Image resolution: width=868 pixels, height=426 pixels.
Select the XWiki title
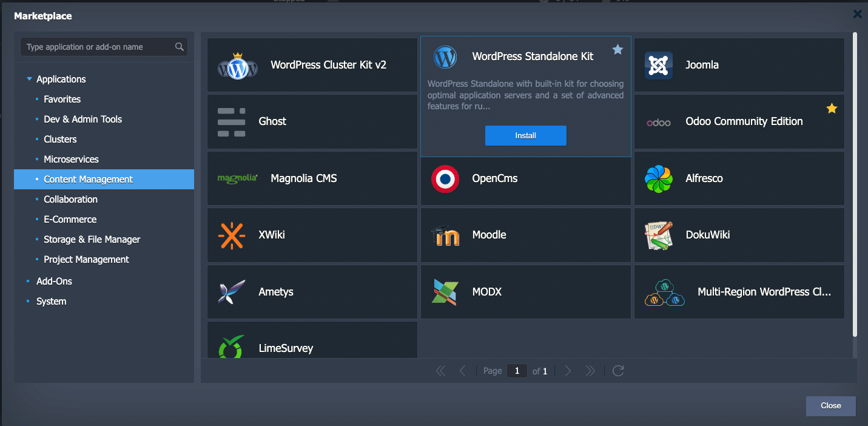click(x=271, y=235)
